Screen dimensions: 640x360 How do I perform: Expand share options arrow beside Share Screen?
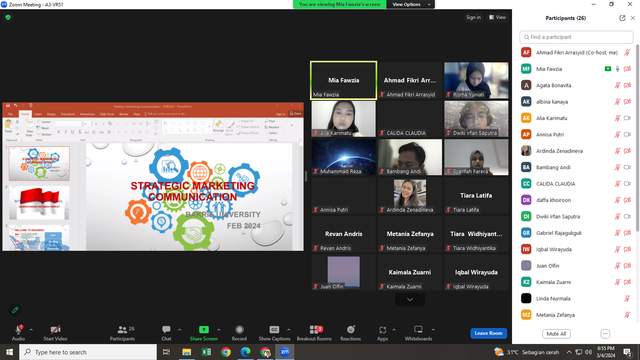point(219,330)
